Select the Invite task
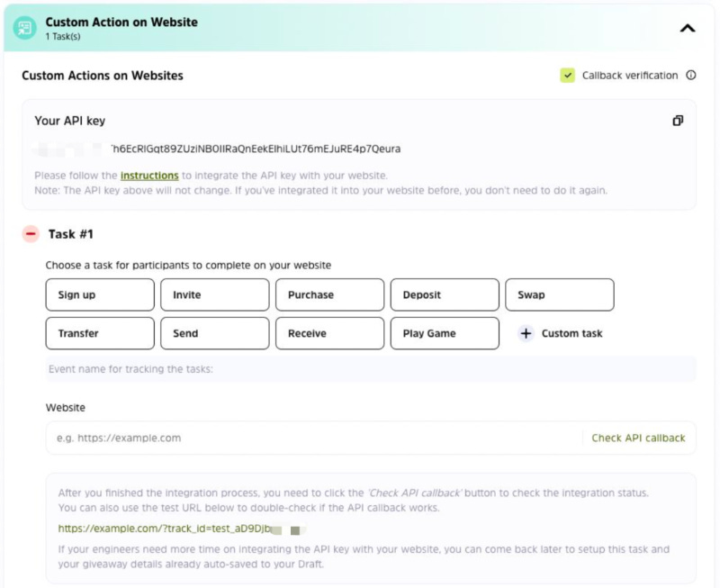This screenshot has width=720, height=588. [215, 295]
